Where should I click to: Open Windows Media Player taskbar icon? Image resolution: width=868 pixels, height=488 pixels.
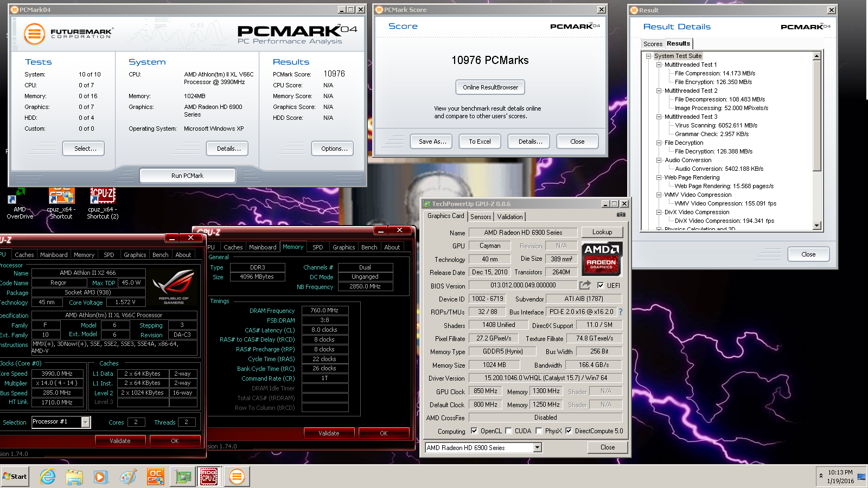pos(100,477)
